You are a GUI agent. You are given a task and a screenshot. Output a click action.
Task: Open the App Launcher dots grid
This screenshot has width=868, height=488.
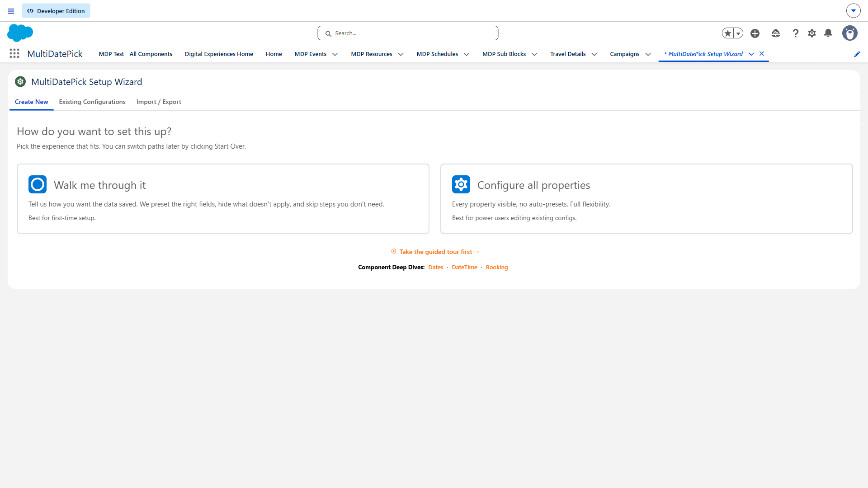(x=14, y=54)
